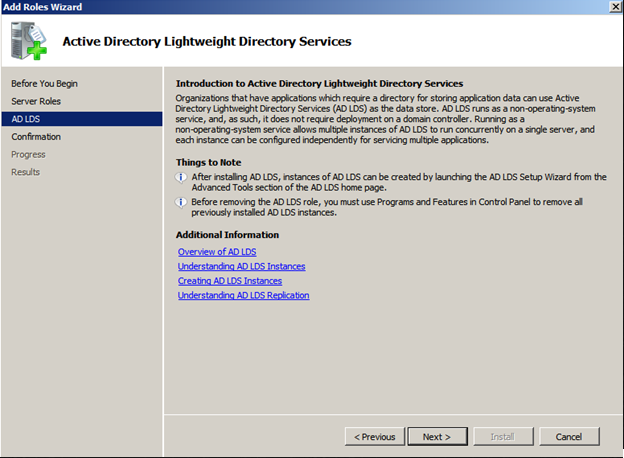Click the server role wizard icon

click(x=29, y=41)
